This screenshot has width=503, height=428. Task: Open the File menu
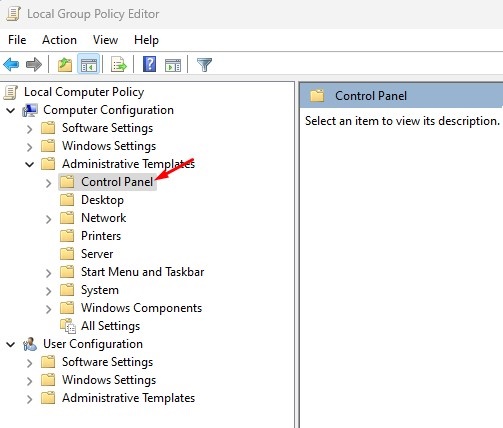(17, 40)
